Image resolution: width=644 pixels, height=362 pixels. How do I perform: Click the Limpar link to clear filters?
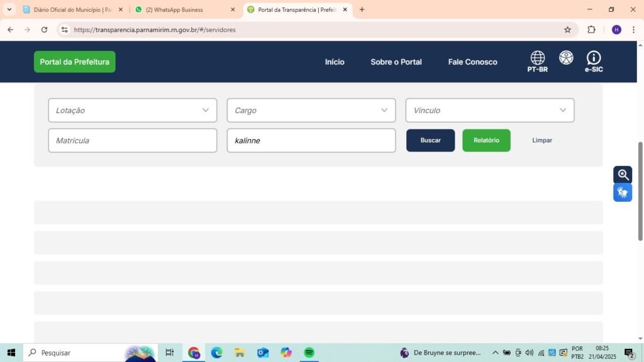(541, 140)
